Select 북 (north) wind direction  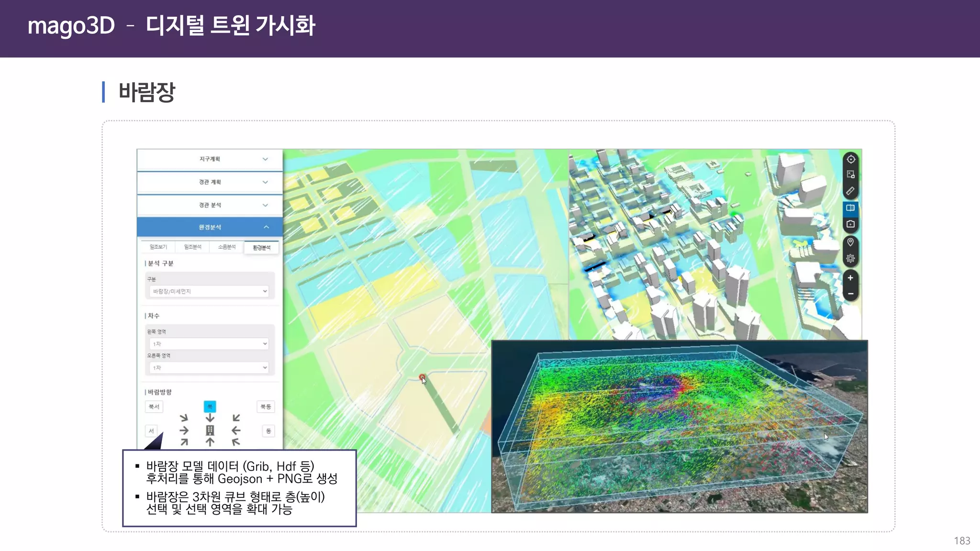pos(210,407)
